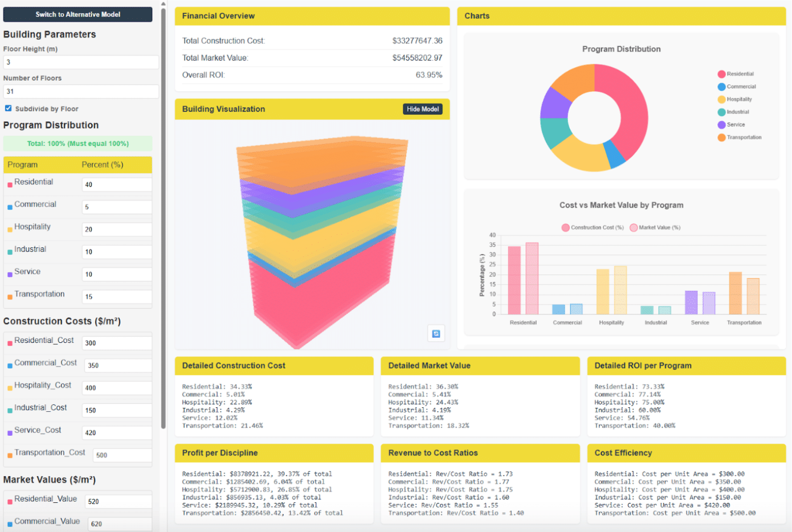Toggle the Service legend marker in the donut chart
This screenshot has height=532, width=792.
point(721,125)
